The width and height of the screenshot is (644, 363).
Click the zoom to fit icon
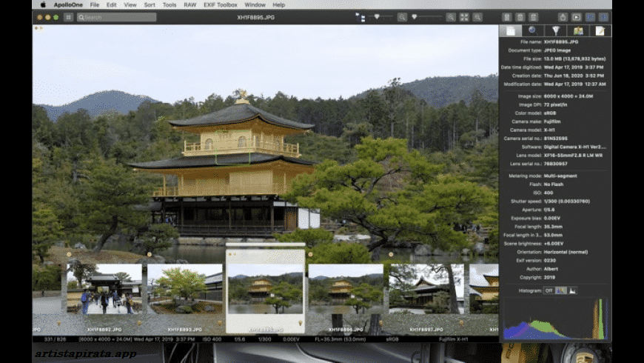pyautogui.click(x=465, y=17)
